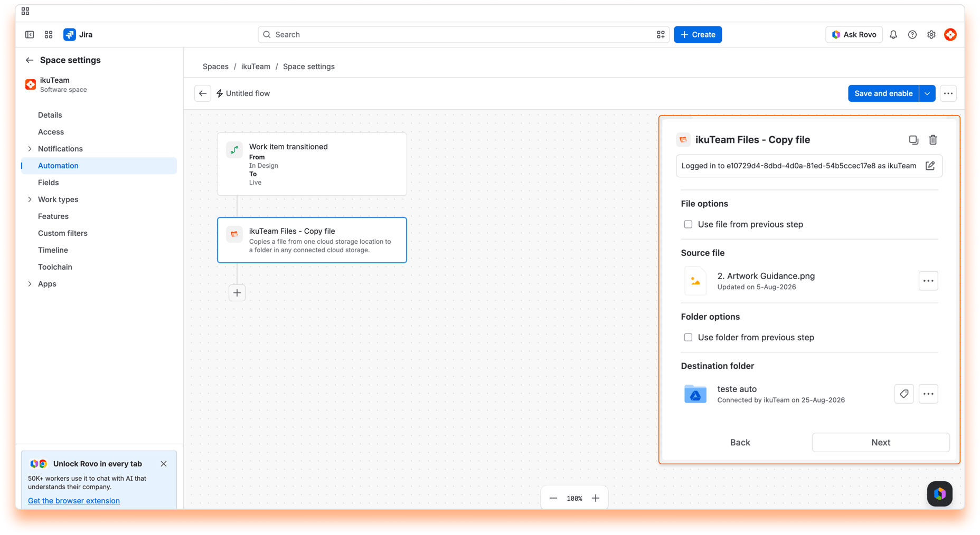The height and width of the screenshot is (535, 980).
Task: Open the app switcher grid icon
Action: (x=49, y=34)
